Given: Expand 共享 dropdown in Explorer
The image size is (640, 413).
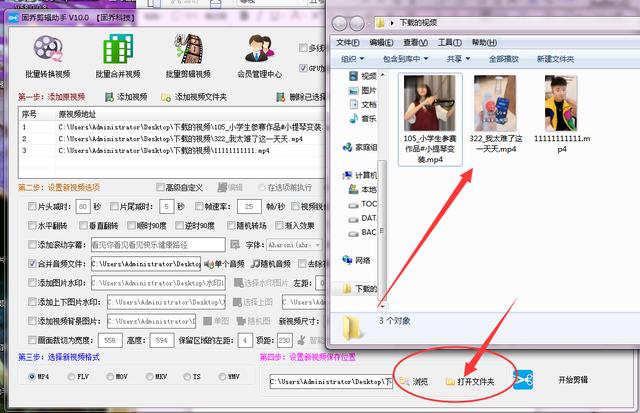Looking at the screenshot, I should tap(458, 59).
